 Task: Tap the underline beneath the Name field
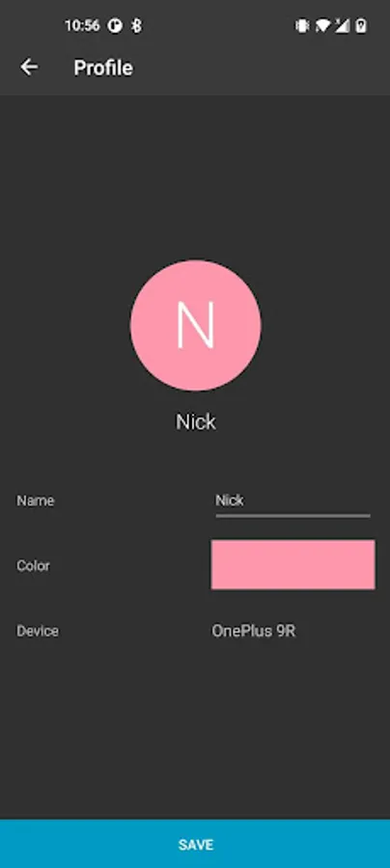point(292,516)
